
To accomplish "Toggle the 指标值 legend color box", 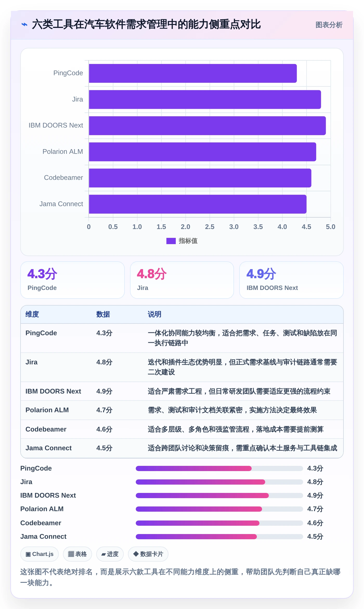I will click(171, 241).
